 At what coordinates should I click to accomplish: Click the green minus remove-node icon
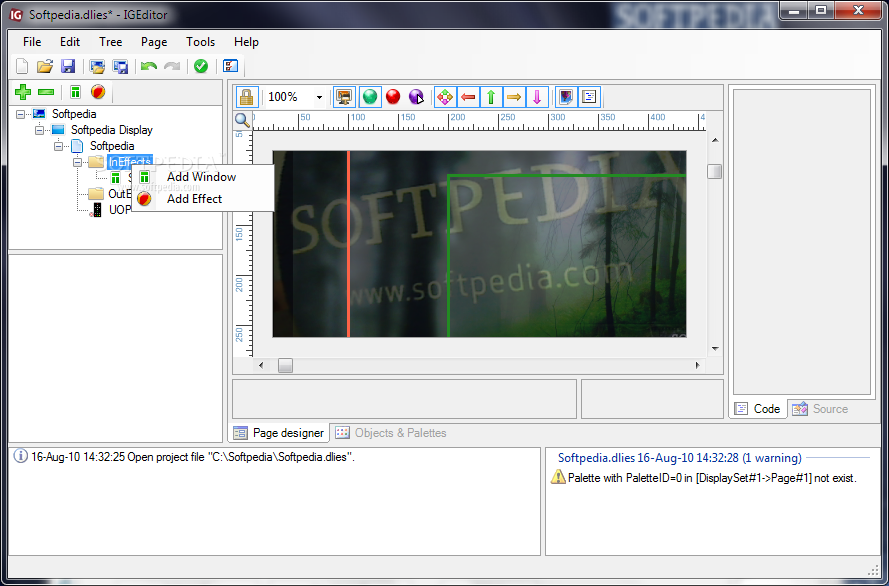[46, 92]
